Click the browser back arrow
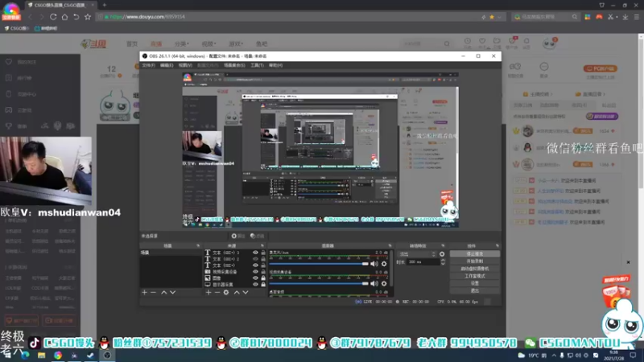The width and height of the screenshot is (644, 362). tap(30, 17)
